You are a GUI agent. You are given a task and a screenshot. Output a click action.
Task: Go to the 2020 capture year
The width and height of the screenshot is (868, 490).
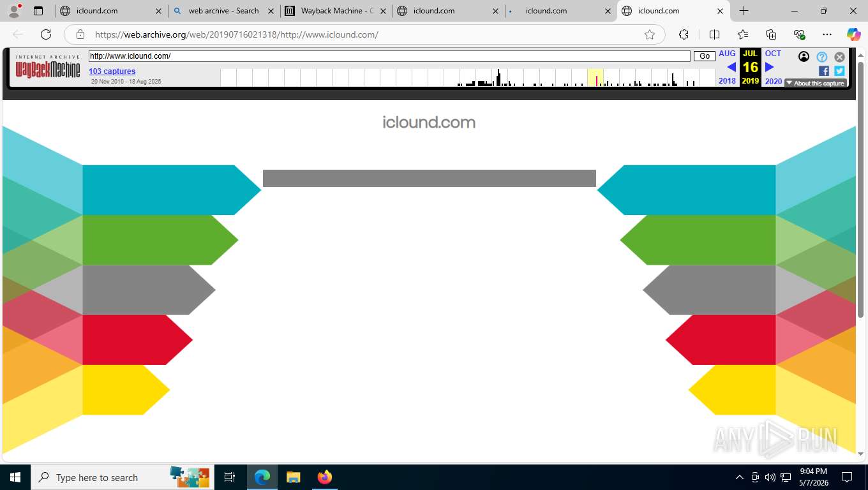[x=773, y=81]
